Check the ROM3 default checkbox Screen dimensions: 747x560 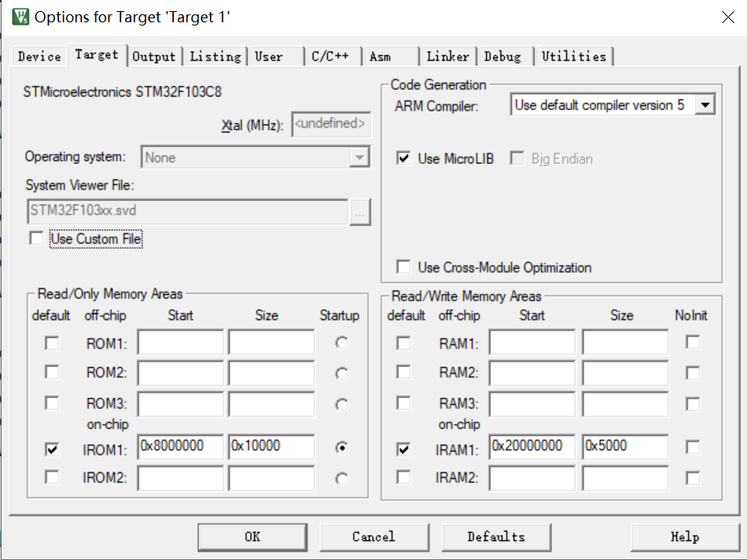[52, 403]
